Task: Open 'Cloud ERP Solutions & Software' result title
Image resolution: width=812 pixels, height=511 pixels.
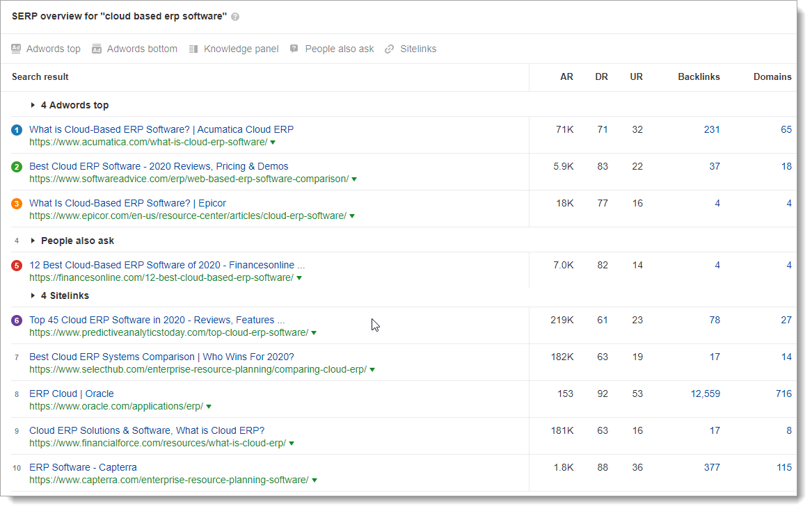Action: [147, 430]
